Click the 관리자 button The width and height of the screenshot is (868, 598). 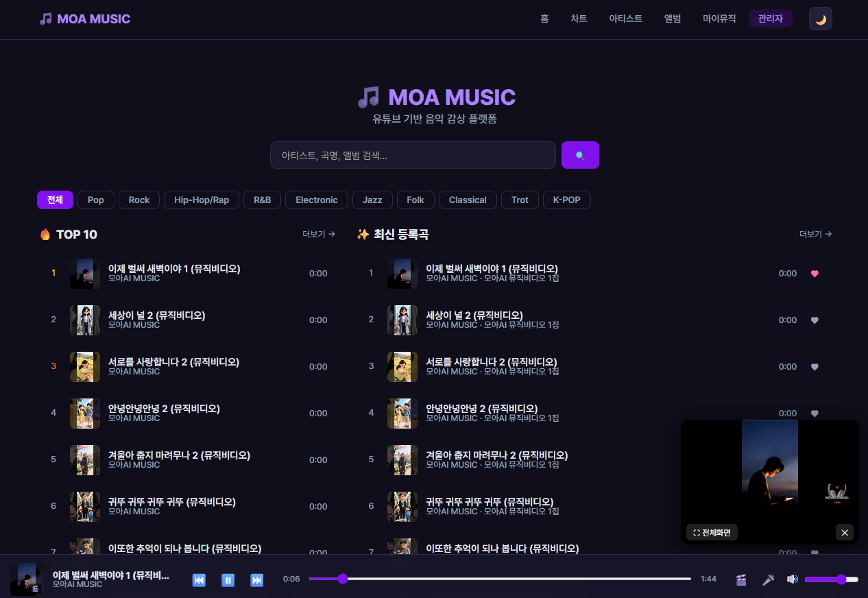coord(770,19)
